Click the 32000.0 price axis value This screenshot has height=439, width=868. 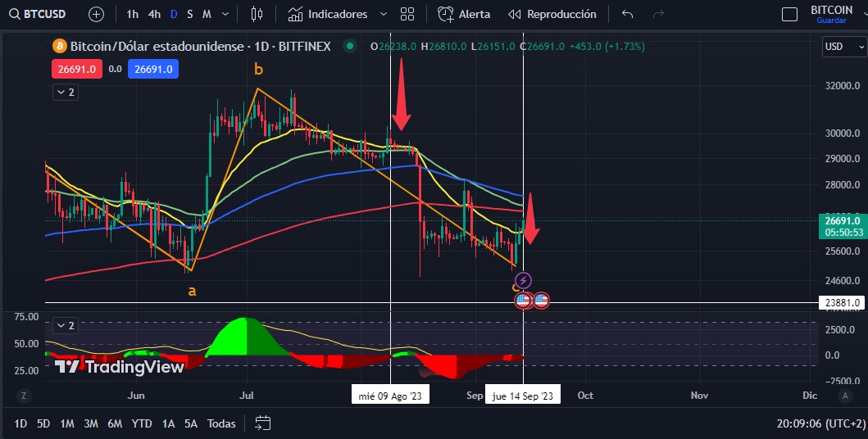pos(842,86)
